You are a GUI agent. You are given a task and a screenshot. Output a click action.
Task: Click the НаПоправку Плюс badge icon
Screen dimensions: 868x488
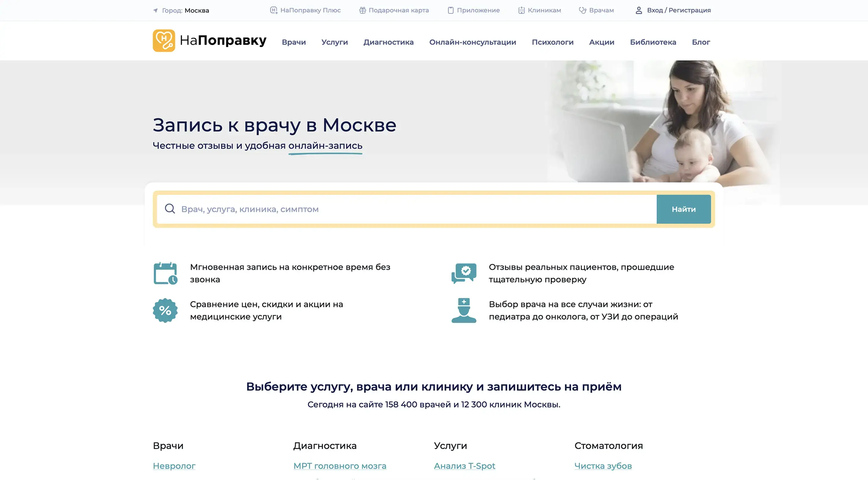pos(274,11)
